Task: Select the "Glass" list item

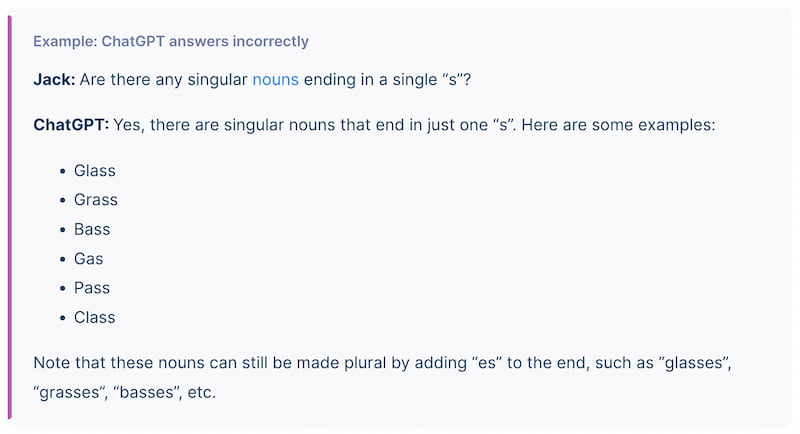Action: (95, 170)
